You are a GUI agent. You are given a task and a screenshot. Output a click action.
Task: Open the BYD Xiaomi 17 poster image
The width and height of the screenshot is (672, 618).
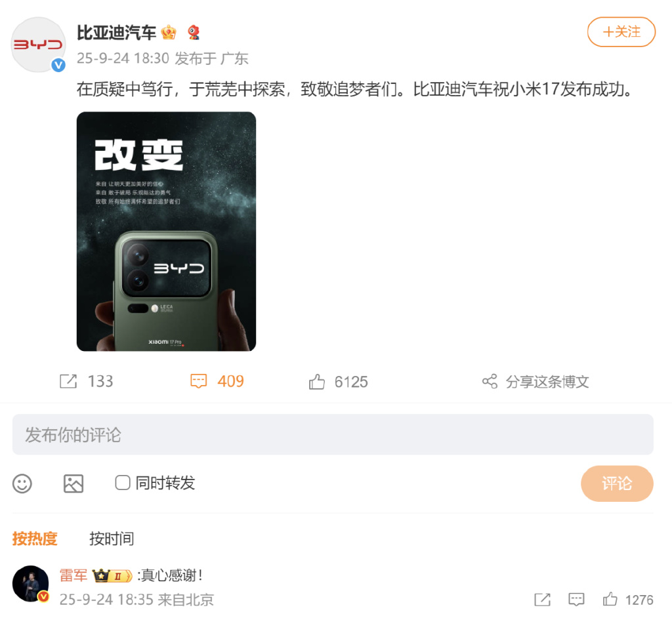click(166, 232)
